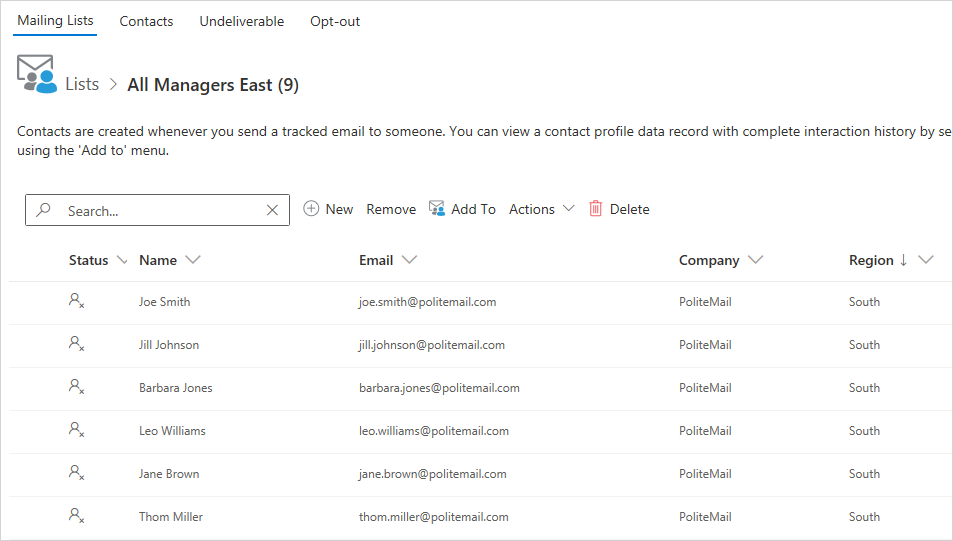
Task: Click Thom Miller's status icon
Action: [x=76, y=516]
